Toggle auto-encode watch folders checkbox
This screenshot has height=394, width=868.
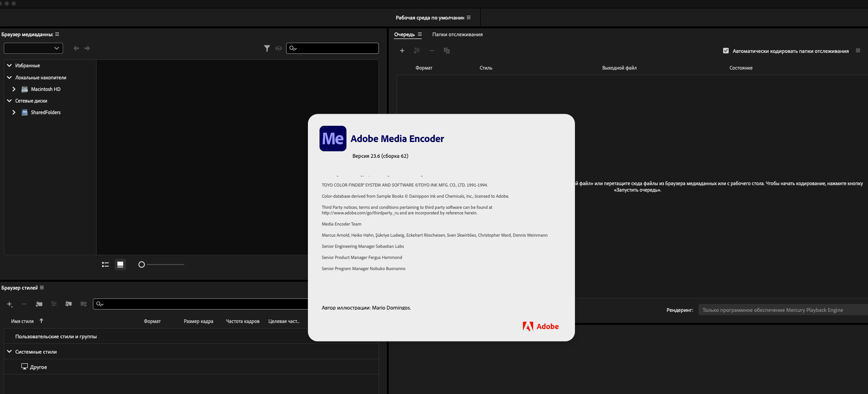click(x=726, y=51)
